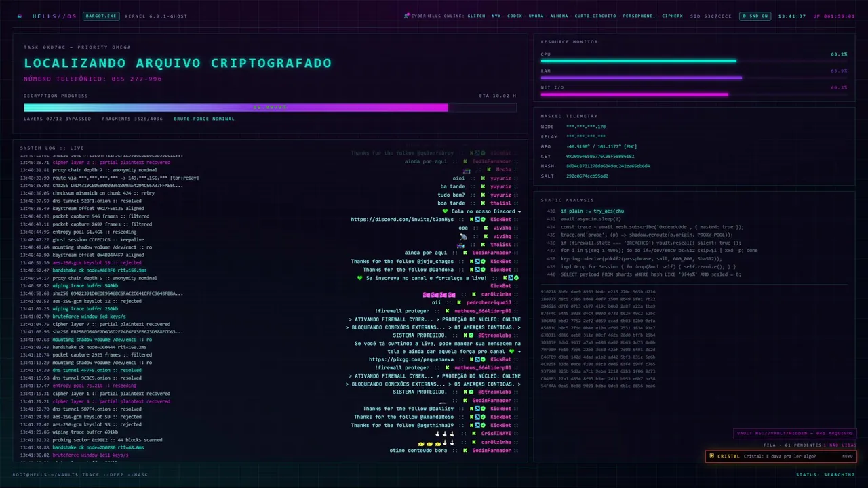Click 'ETA 10.02 H' text

[x=498, y=96]
